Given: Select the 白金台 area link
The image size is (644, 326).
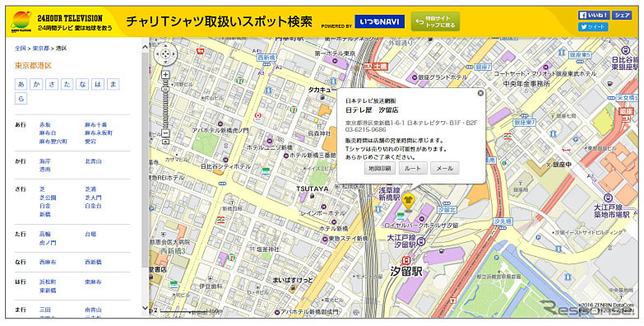Looking at the screenshot, I should (93, 206).
